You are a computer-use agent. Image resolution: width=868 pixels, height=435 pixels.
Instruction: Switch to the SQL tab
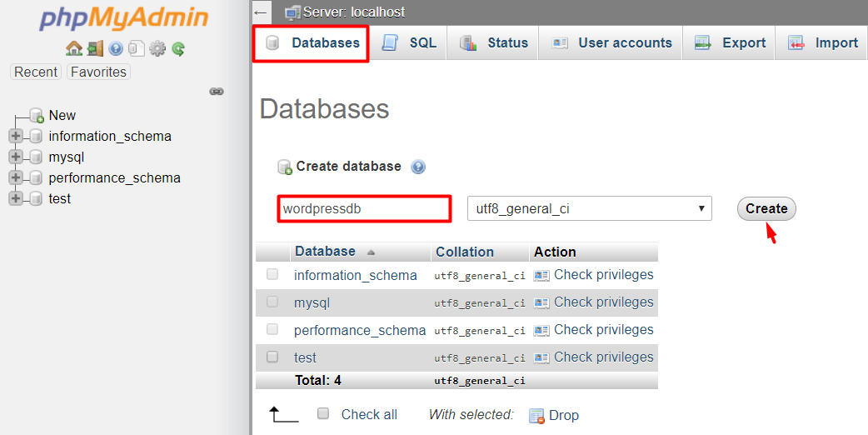point(409,43)
